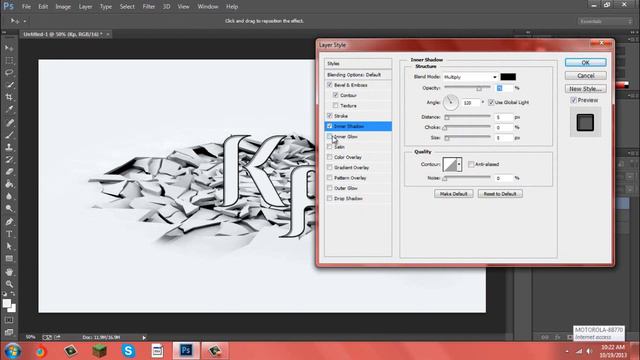Viewport: 640px width, 360px height.
Task: Select the Clone Stamp tool
Action: tap(9, 147)
